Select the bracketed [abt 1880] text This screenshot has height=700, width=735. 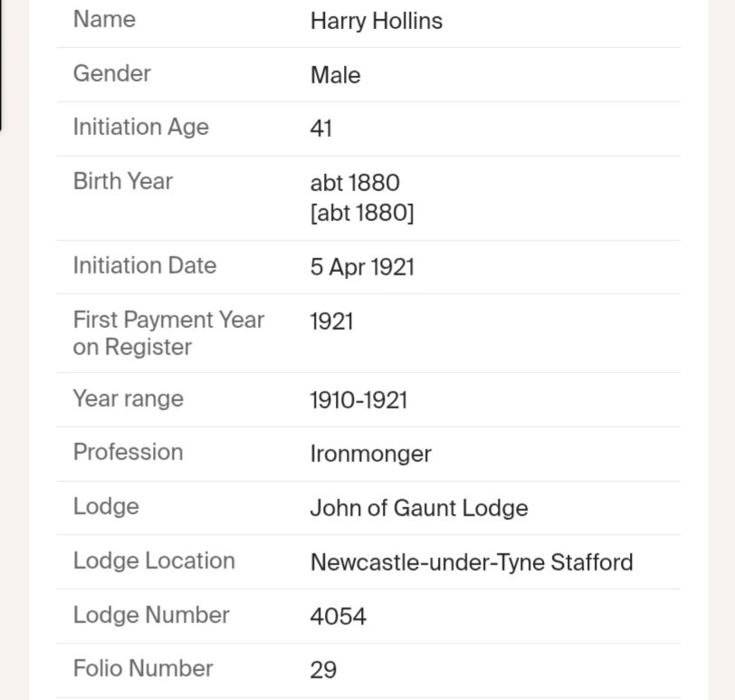pos(362,213)
